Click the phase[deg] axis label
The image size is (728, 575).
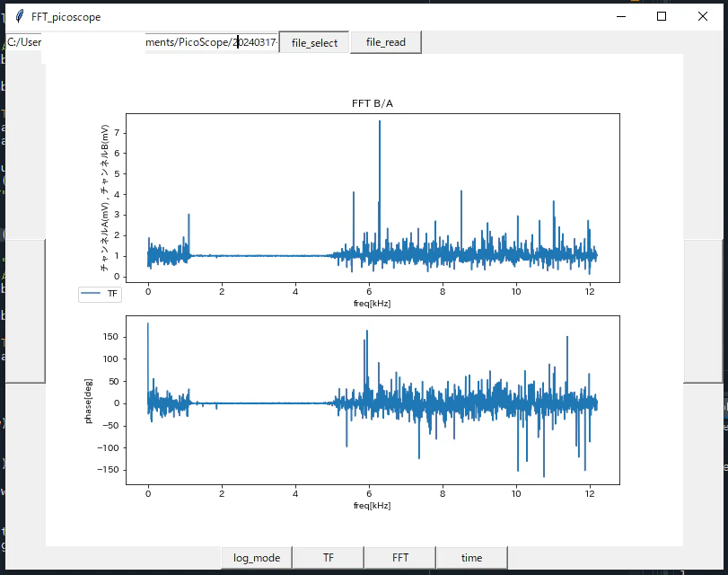[88, 401]
